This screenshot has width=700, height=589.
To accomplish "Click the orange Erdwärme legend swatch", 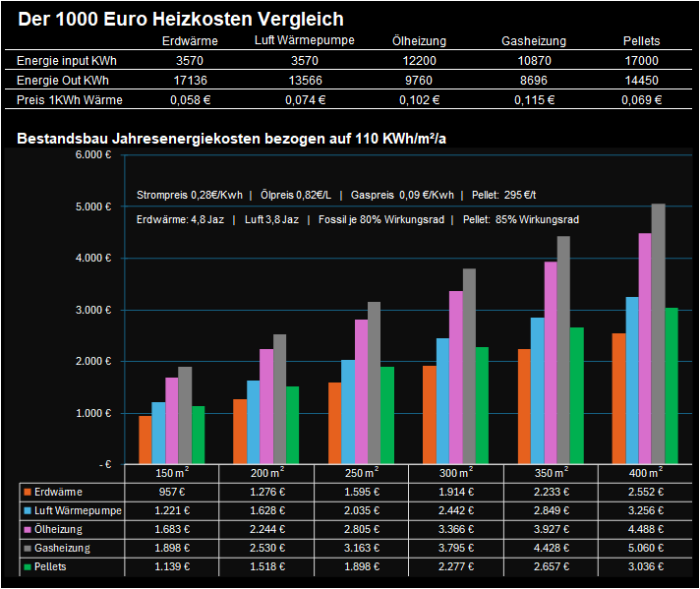I will pos(27,492).
